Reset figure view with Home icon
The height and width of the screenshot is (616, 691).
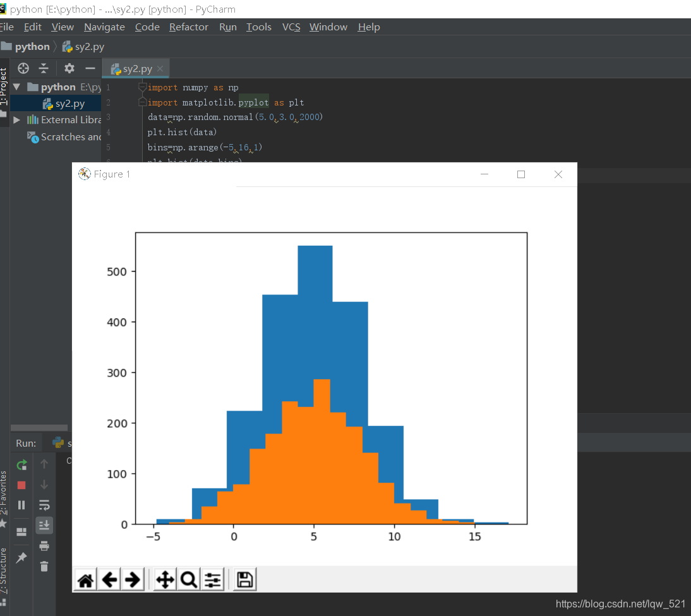click(85, 579)
